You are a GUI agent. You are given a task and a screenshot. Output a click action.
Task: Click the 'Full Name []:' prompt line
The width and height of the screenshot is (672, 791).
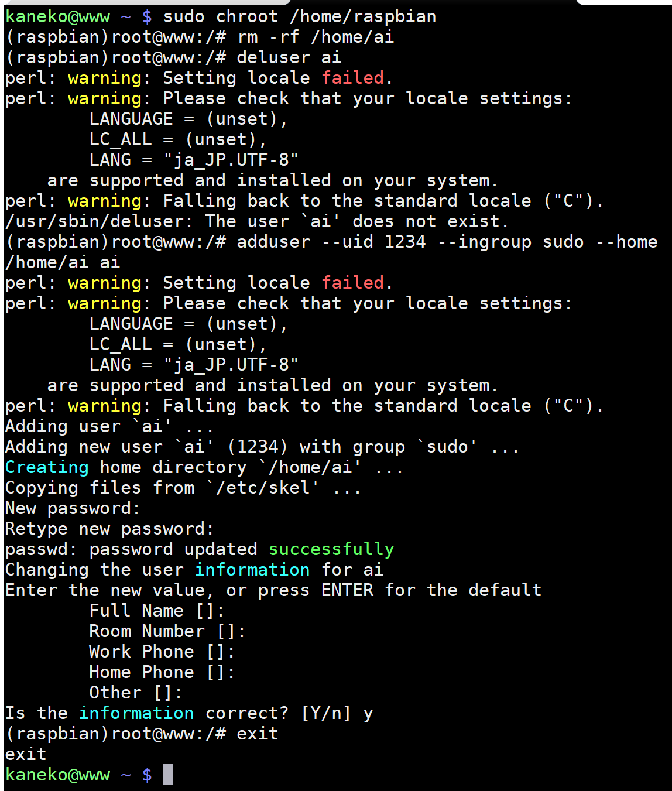[x=157, y=611]
